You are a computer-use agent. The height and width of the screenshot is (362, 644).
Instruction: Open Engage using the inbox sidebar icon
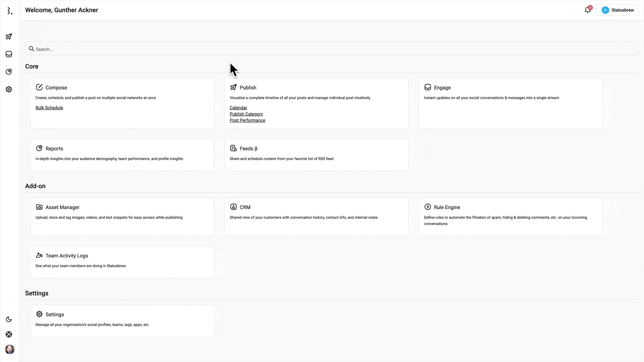pos(9,54)
